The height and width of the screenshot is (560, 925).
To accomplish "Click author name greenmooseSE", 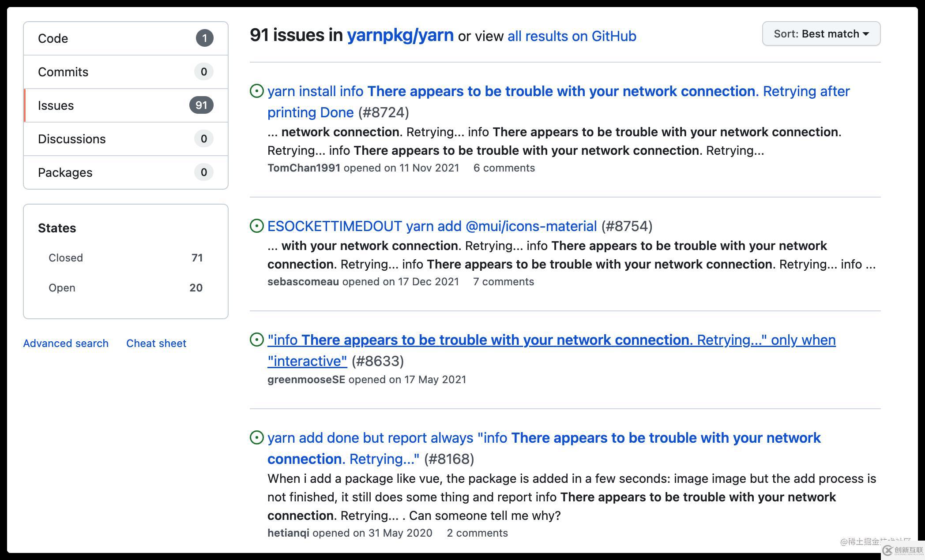I will (x=306, y=379).
